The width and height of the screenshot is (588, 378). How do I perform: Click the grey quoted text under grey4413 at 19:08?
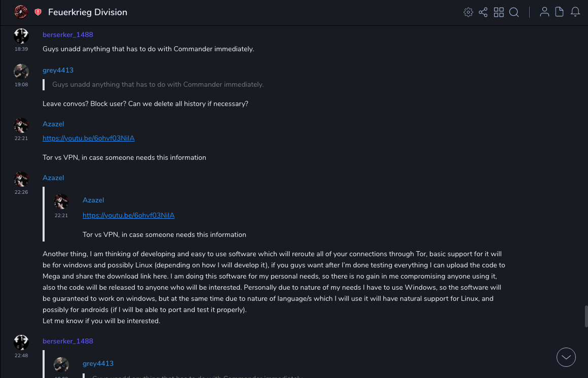pyautogui.click(x=158, y=84)
